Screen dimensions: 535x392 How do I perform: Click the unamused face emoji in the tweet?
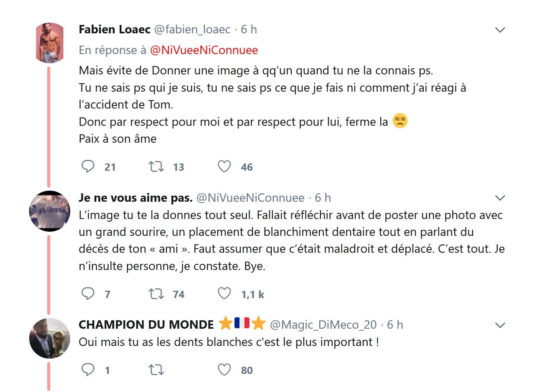coord(400,121)
